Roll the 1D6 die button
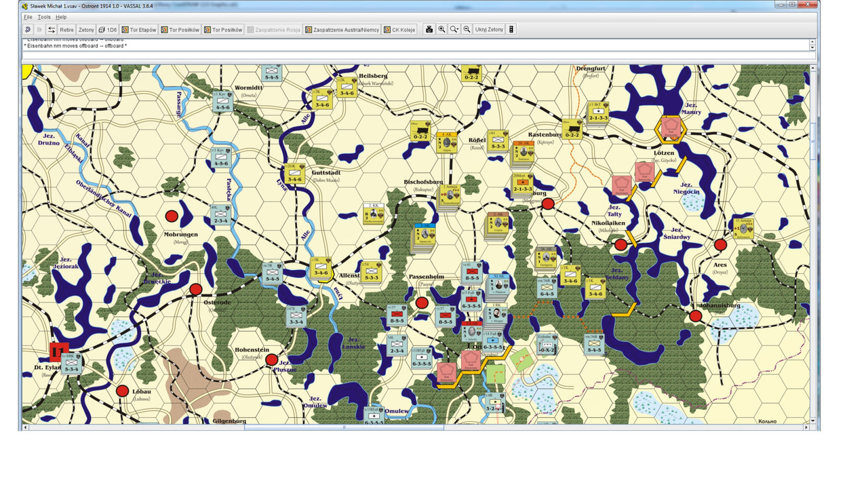 coord(108,30)
